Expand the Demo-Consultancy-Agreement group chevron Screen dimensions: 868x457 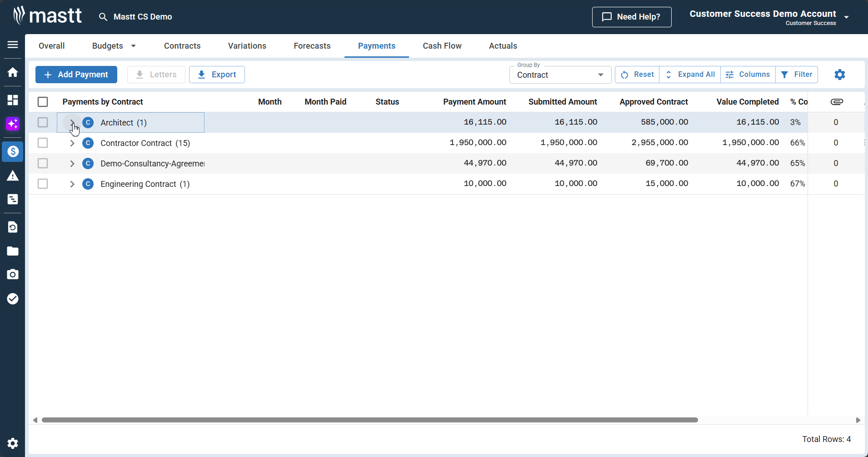(x=72, y=164)
